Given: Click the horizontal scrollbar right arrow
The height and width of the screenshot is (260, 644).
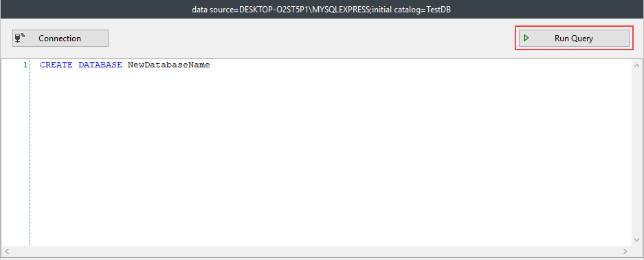Looking at the screenshot, I should tap(625, 251).
